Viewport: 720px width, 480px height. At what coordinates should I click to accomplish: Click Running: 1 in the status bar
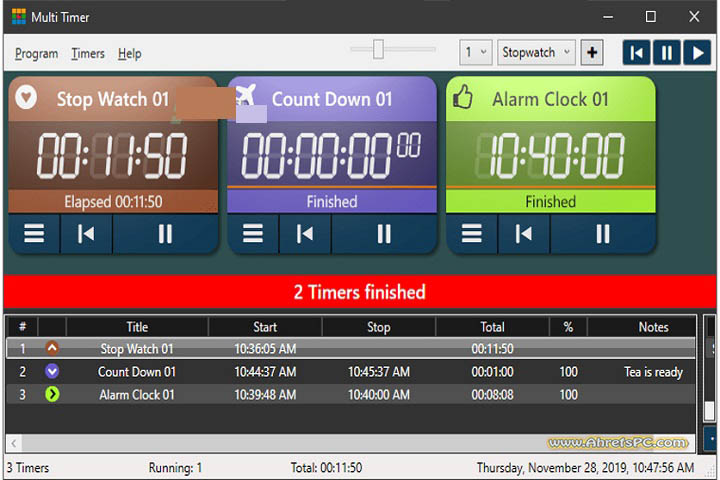tap(175, 468)
